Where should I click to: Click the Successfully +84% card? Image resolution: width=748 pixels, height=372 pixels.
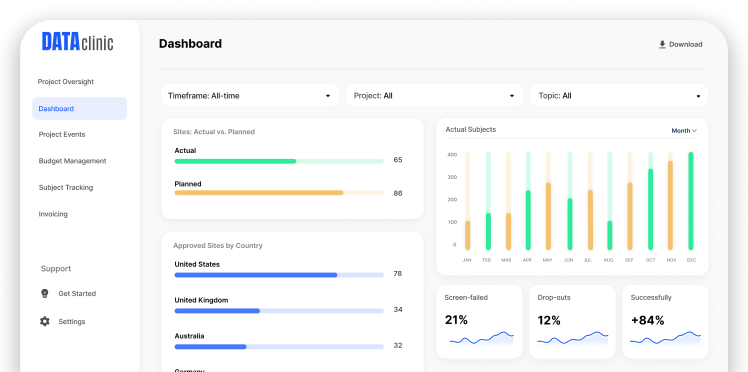(665, 322)
